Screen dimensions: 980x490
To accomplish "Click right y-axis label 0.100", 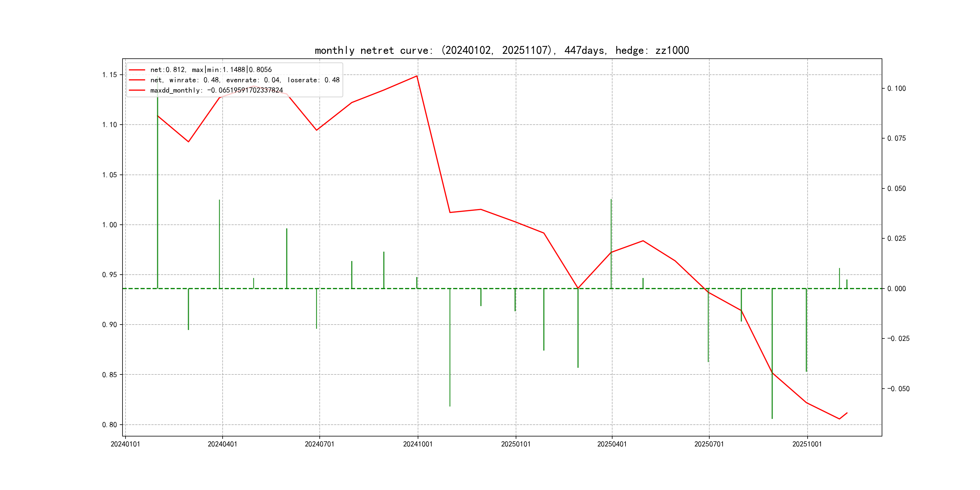I will point(896,88).
